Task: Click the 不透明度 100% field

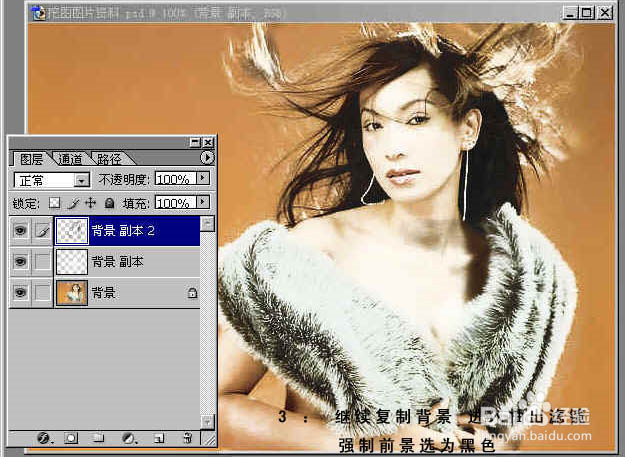Action: click(x=176, y=178)
